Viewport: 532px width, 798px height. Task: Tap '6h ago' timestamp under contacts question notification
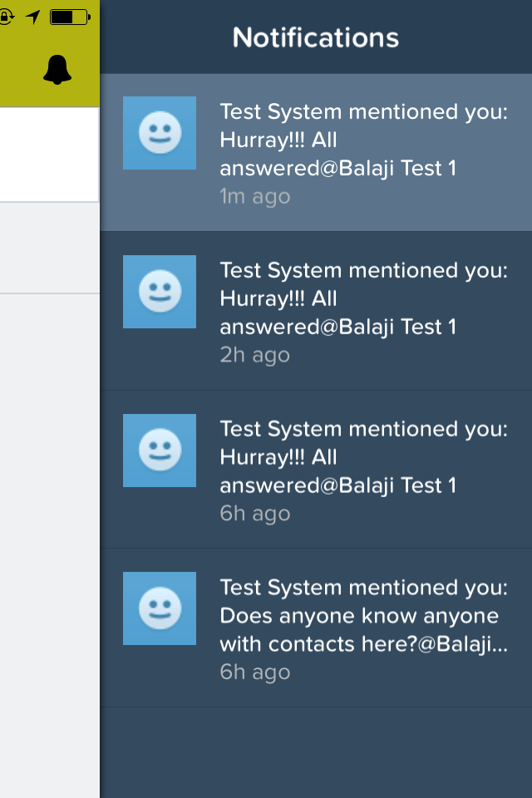click(255, 672)
